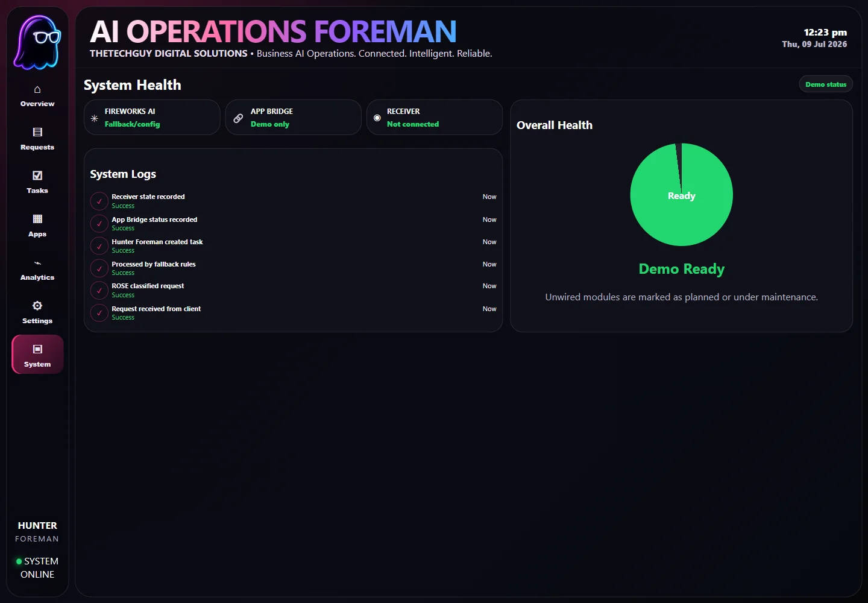Open the Settings gear icon
868x603 pixels.
tap(37, 306)
